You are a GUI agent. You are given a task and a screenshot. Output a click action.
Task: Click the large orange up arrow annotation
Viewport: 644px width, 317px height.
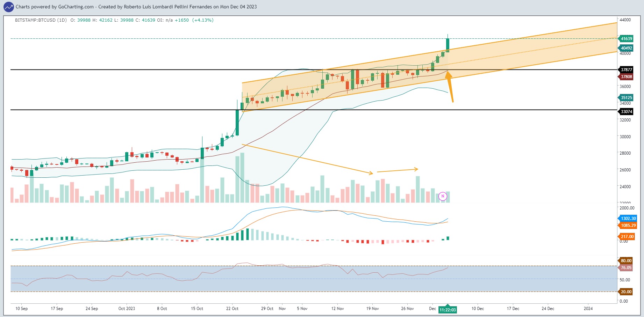pos(449,86)
